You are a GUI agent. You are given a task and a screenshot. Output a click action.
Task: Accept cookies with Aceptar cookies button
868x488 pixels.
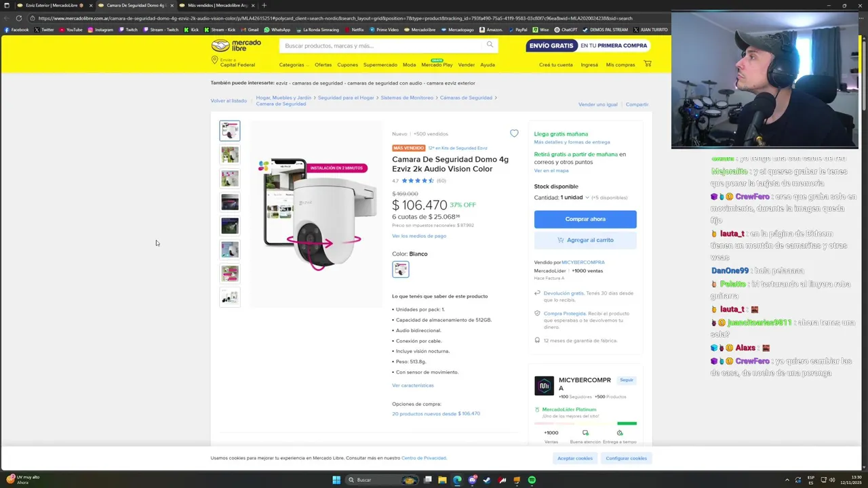(574, 458)
